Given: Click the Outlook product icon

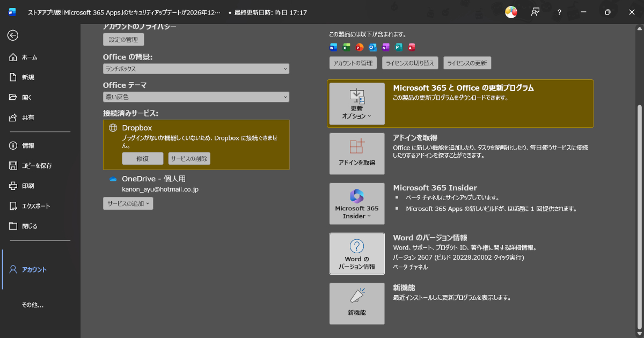Looking at the screenshot, I should [372, 47].
